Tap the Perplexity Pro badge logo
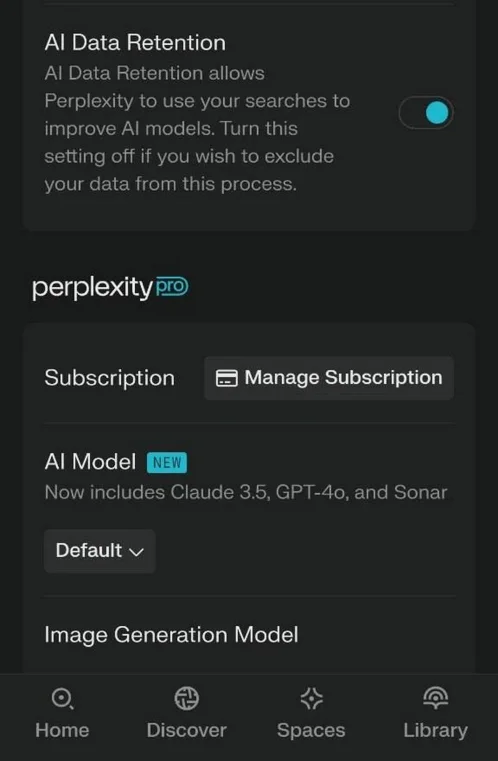Viewport: 498px width, 761px height. click(172, 286)
